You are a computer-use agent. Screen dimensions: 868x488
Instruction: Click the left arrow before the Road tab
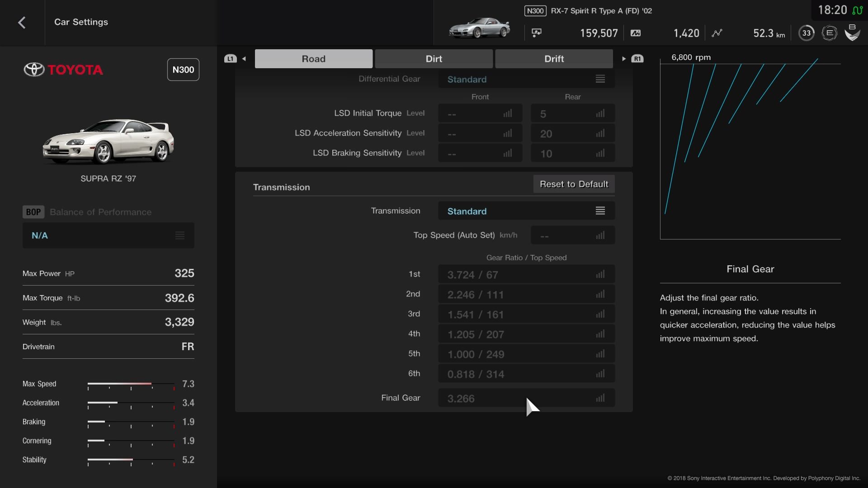click(x=244, y=59)
